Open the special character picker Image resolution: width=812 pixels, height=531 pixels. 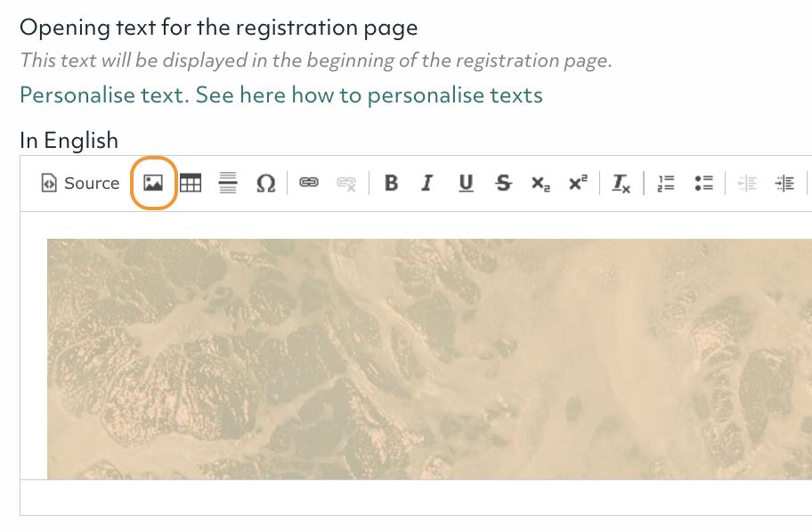click(264, 183)
